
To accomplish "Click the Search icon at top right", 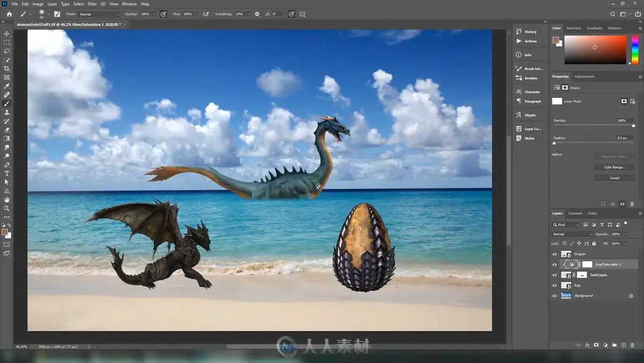I will 613,14.
